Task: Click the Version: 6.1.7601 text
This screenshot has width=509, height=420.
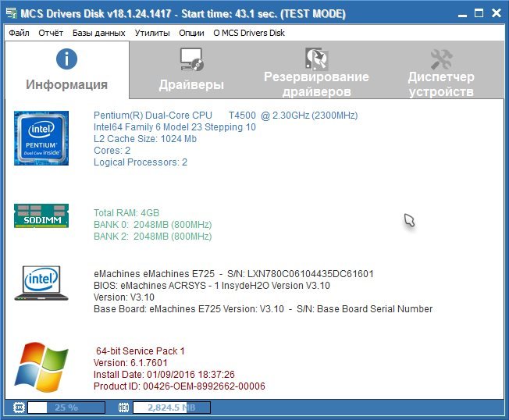Action: (x=130, y=362)
